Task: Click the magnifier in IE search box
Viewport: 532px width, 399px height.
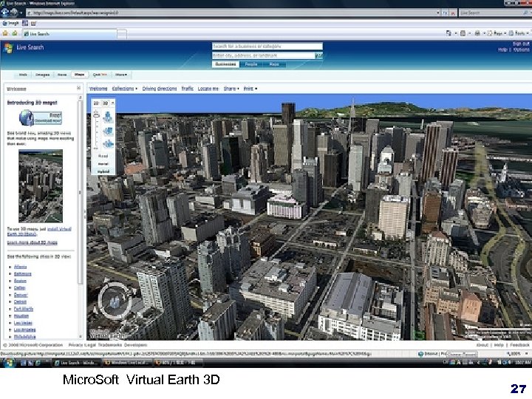Action: (x=526, y=13)
